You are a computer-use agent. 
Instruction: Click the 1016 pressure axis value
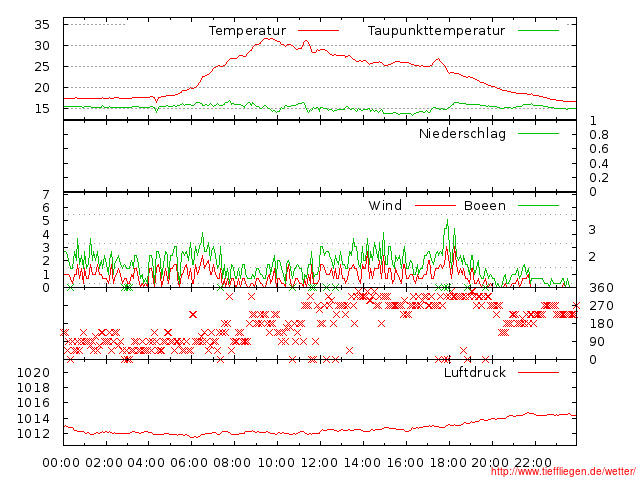tap(33, 403)
